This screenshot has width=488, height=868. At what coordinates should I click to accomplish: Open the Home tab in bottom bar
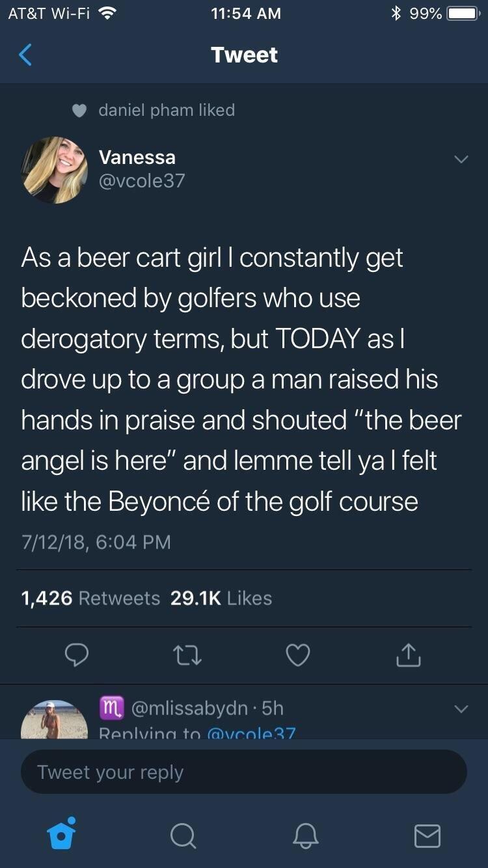tap(61, 835)
